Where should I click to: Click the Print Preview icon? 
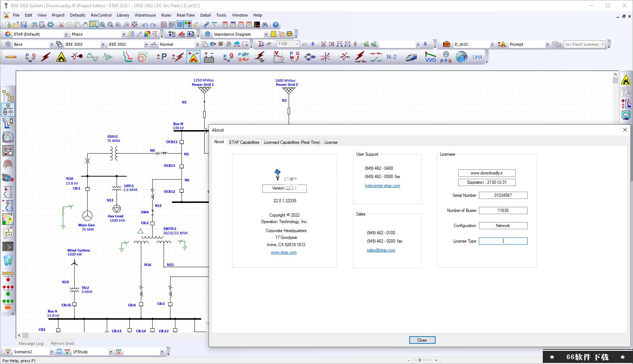click(x=42, y=25)
